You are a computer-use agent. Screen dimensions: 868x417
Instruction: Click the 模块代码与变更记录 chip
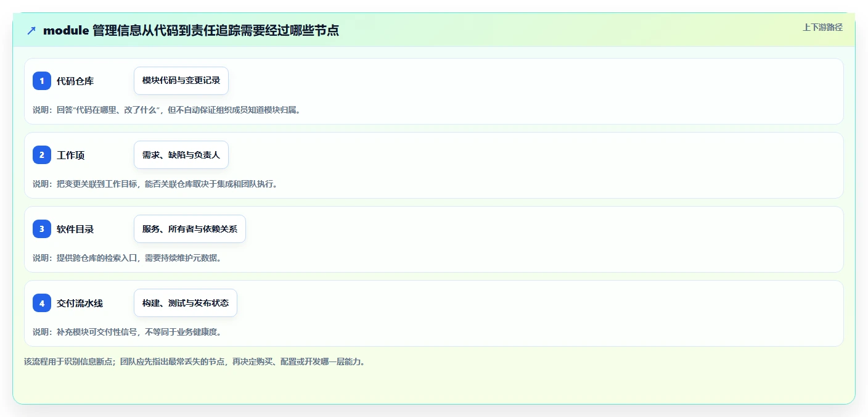(x=181, y=81)
